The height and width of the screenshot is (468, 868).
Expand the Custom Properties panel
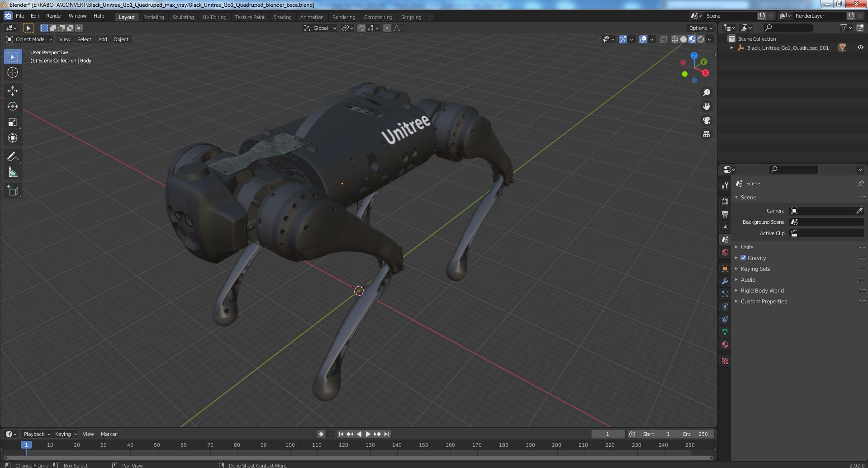764,301
